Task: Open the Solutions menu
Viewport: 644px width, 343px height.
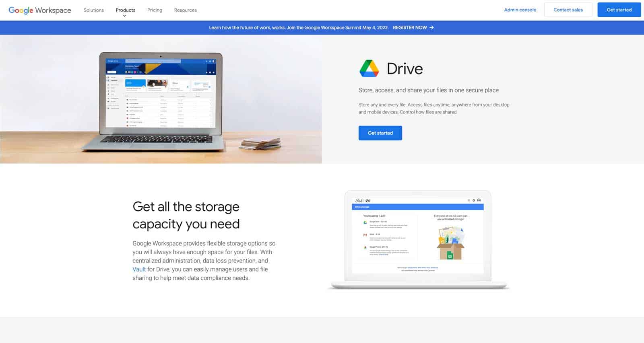Action: coord(94,10)
